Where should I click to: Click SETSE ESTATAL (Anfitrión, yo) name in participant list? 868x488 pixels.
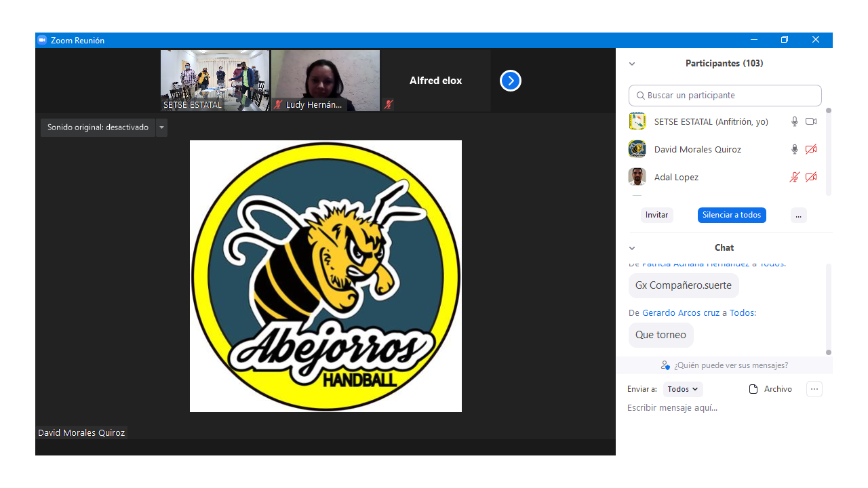click(x=711, y=121)
